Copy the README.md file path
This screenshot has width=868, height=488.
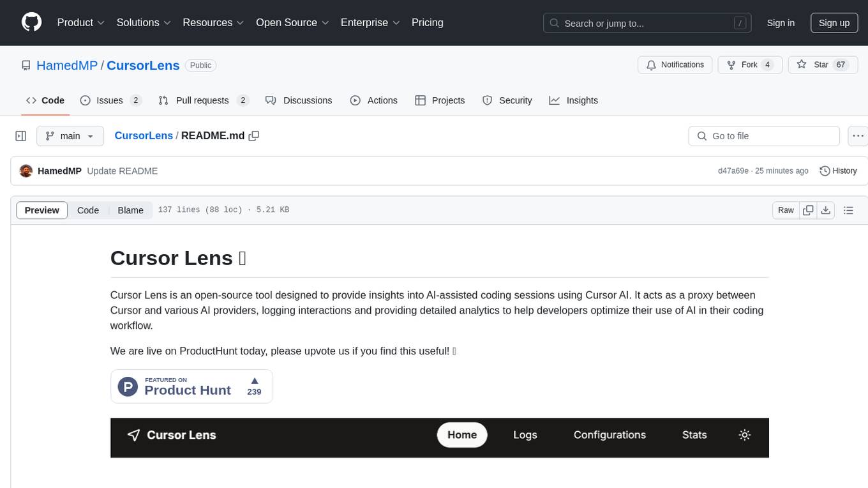click(254, 136)
